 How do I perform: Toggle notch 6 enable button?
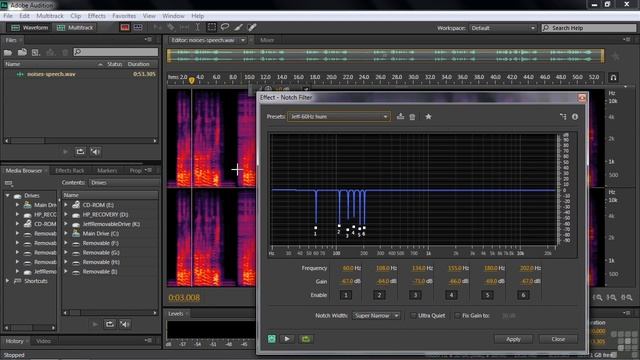click(x=523, y=295)
